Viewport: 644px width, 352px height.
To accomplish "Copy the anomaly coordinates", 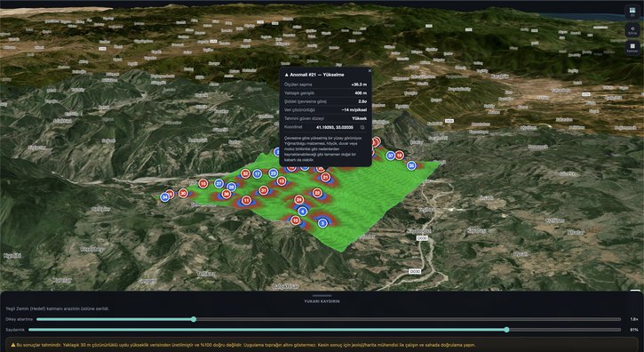I will tap(362, 127).
